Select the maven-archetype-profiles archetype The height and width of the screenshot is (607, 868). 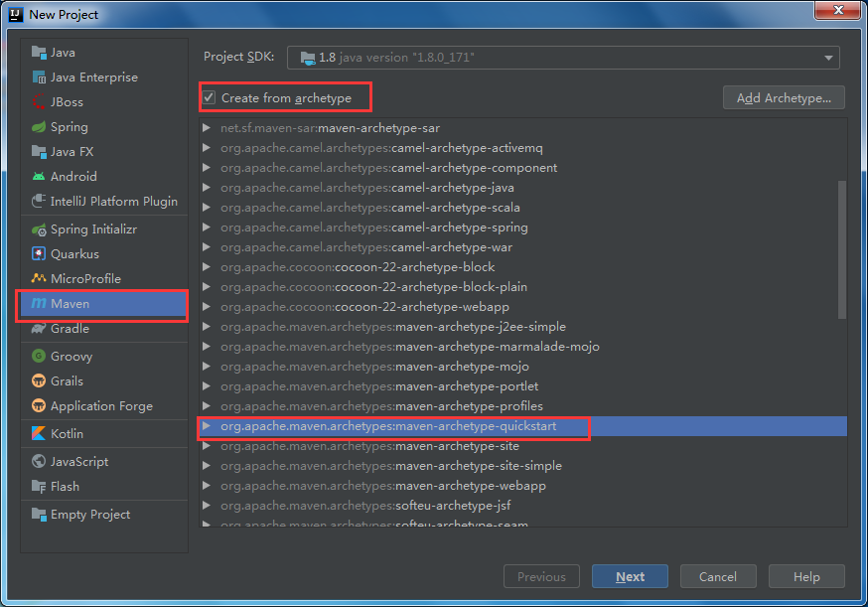coord(381,406)
